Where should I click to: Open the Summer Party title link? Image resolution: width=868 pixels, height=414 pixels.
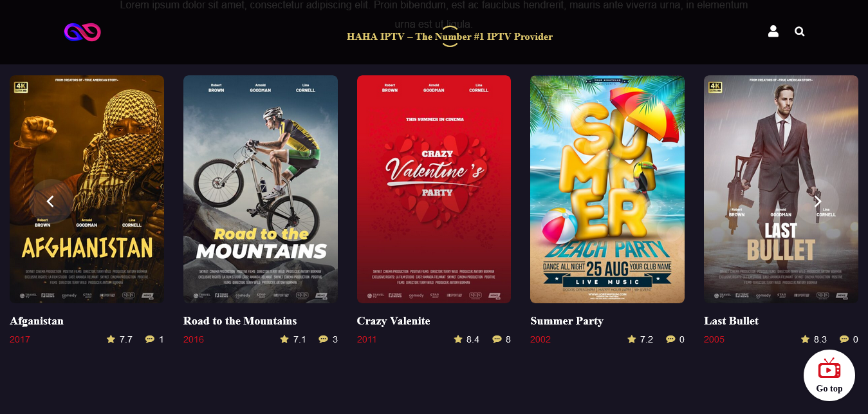pos(567,321)
